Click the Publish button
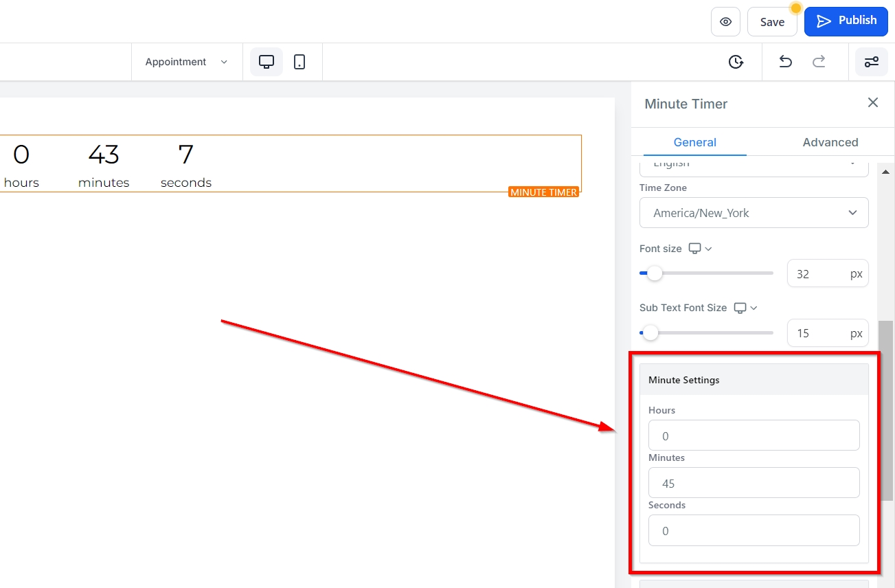This screenshot has width=895, height=588. tap(846, 21)
